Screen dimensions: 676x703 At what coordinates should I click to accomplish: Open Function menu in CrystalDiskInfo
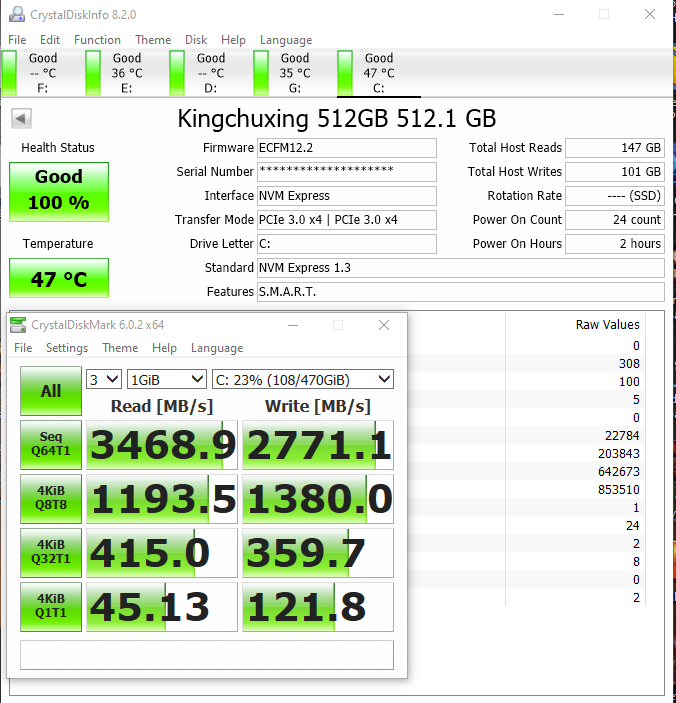pos(97,40)
